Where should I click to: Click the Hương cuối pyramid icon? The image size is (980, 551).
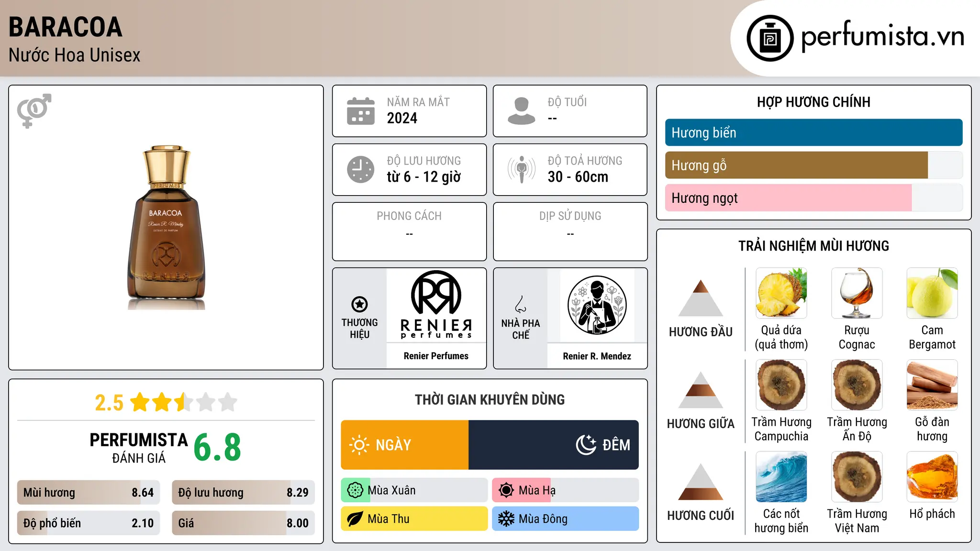pyautogui.click(x=701, y=482)
